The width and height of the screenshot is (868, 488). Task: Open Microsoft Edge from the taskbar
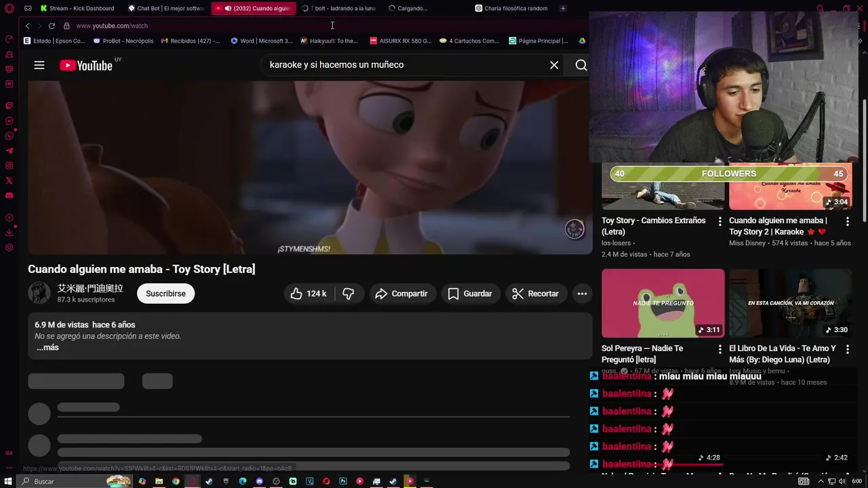(242, 481)
